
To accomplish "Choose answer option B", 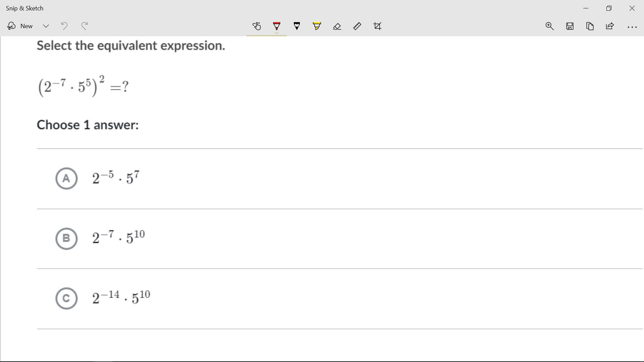I will point(66,239).
